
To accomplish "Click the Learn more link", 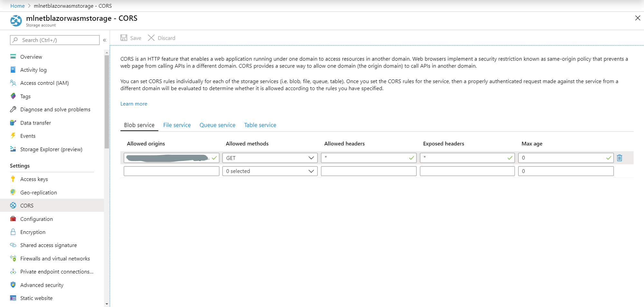I will (134, 104).
